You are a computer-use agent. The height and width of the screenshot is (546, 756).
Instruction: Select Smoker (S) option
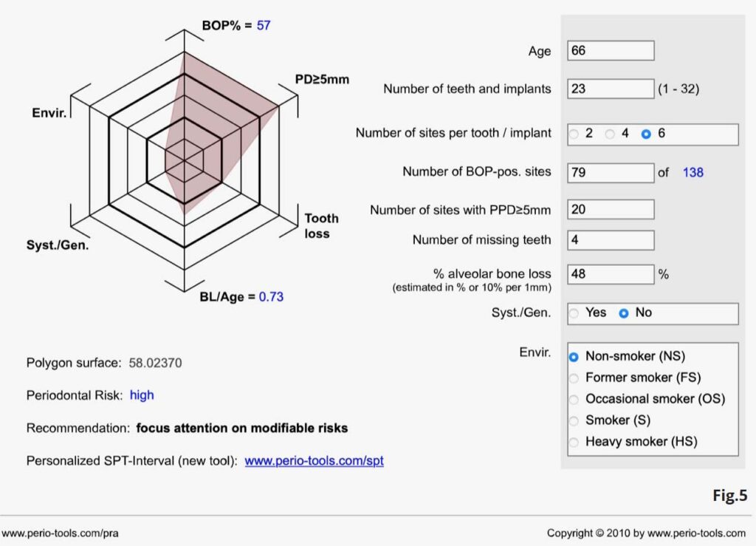574,420
